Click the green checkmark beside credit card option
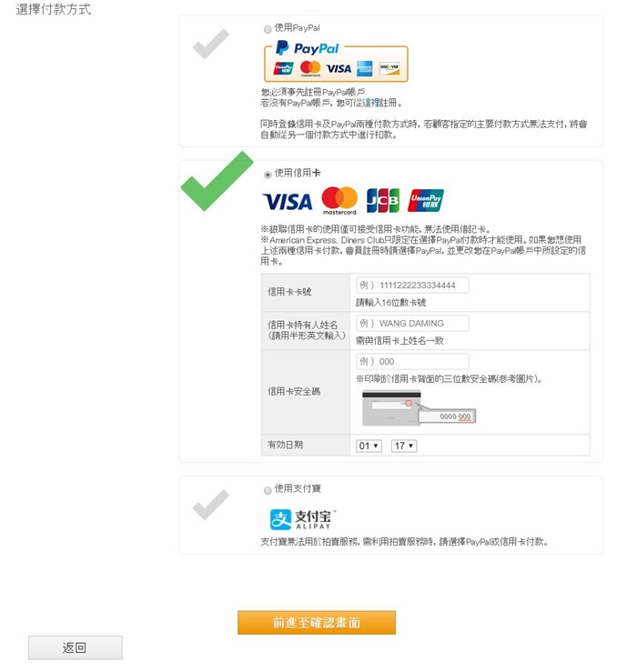637x672 pixels. point(217,181)
